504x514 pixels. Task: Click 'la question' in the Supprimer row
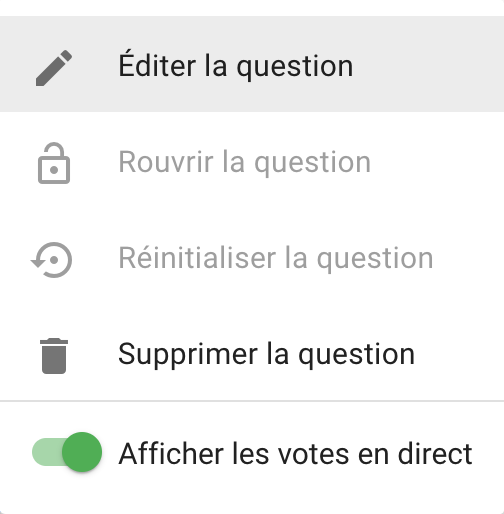tap(341, 356)
